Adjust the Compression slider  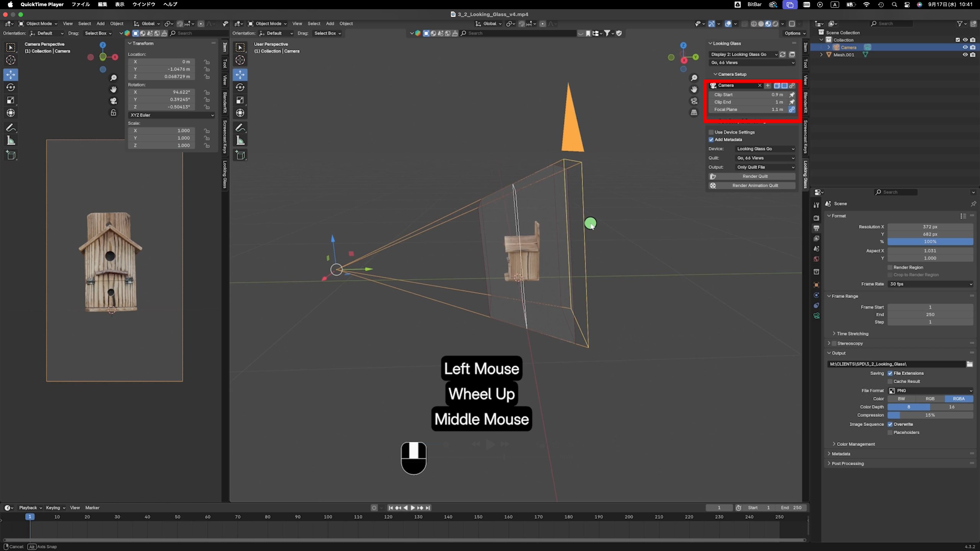(930, 415)
